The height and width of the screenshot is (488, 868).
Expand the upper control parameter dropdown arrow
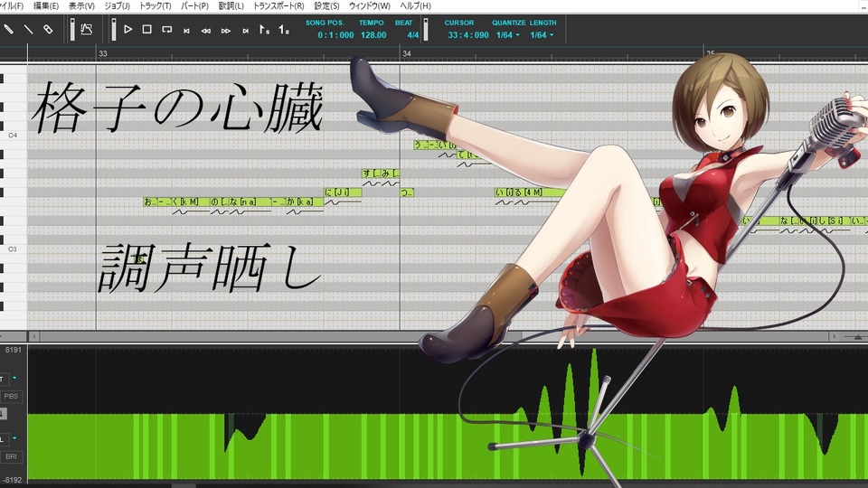14,378
